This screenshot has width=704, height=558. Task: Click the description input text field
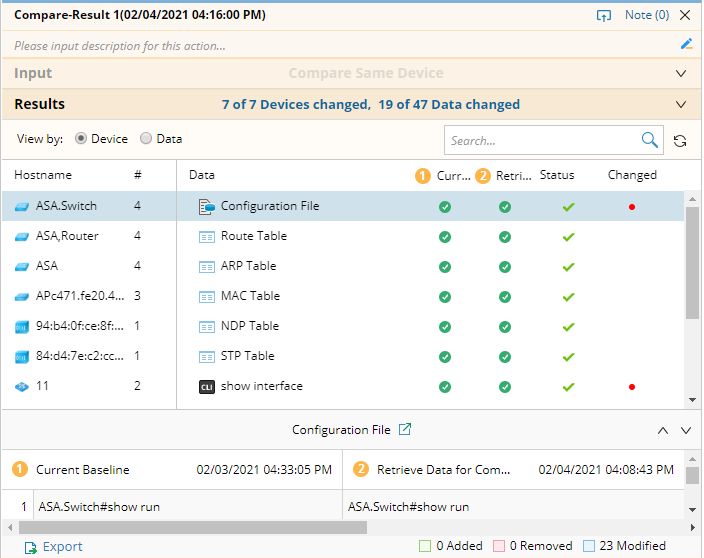click(340, 45)
